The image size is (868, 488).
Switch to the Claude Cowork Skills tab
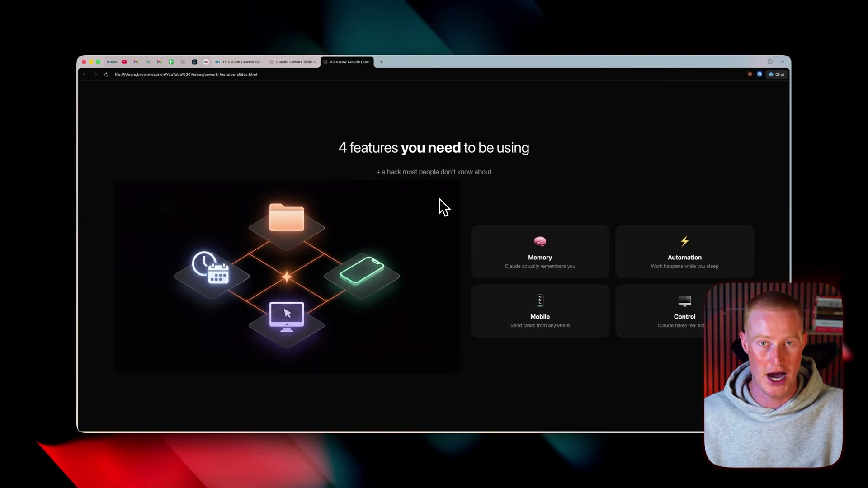coord(294,62)
